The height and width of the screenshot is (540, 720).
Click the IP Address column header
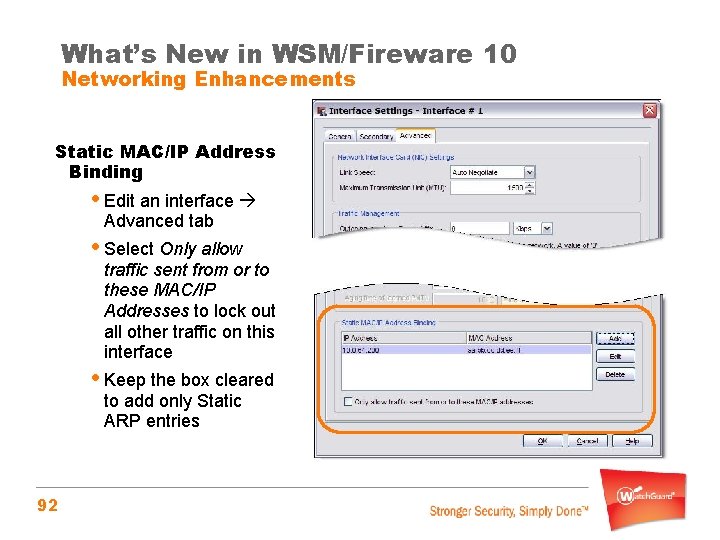point(404,338)
